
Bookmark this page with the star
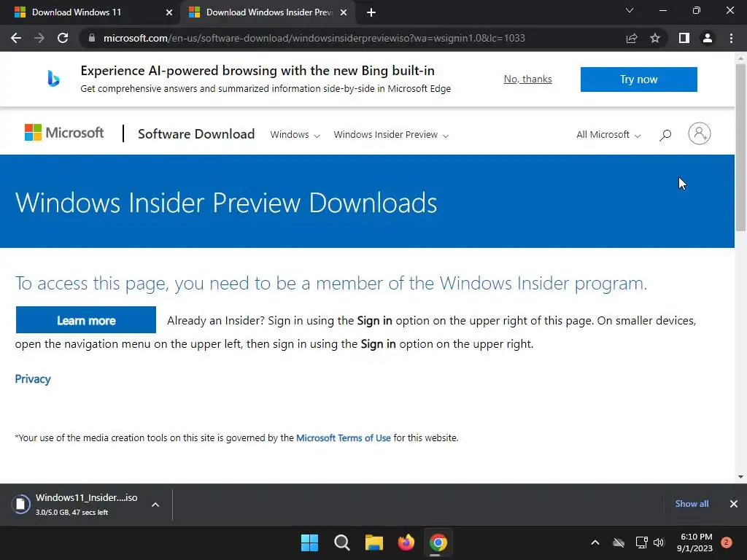click(x=655, y=38)
